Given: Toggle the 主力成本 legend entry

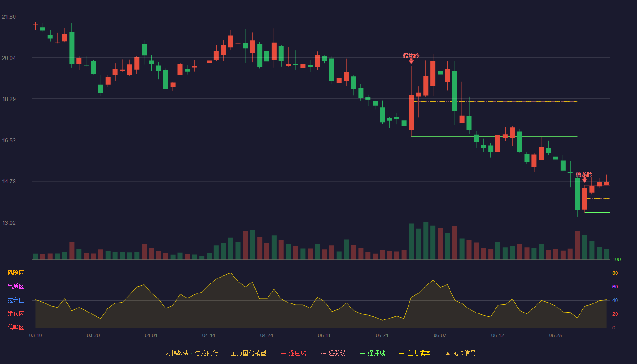Looking at the screenshot, I should point(415,353).
